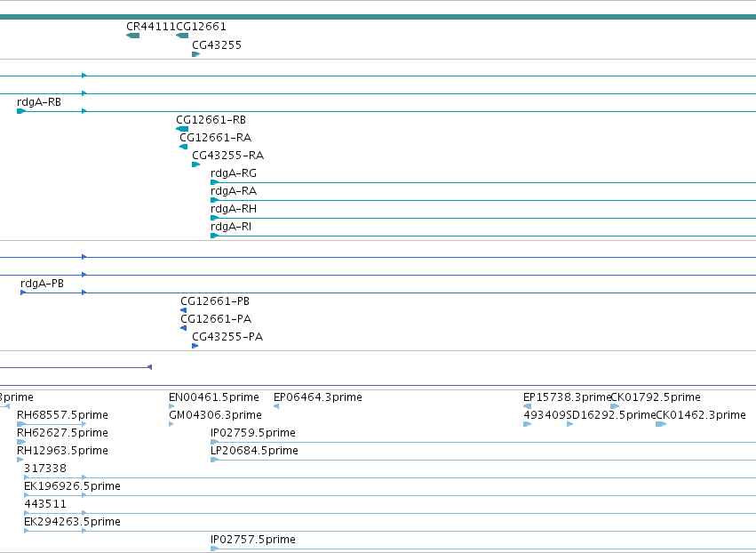Click the rdgA-PB protein start glyph
756x553 pixels.
click(x=23, y=293)
